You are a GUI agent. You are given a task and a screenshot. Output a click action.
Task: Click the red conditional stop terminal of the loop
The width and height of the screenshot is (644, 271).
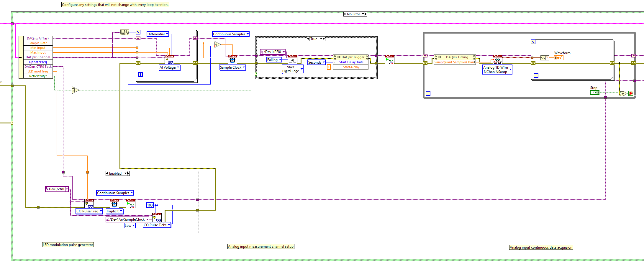[x=631, y=93]
